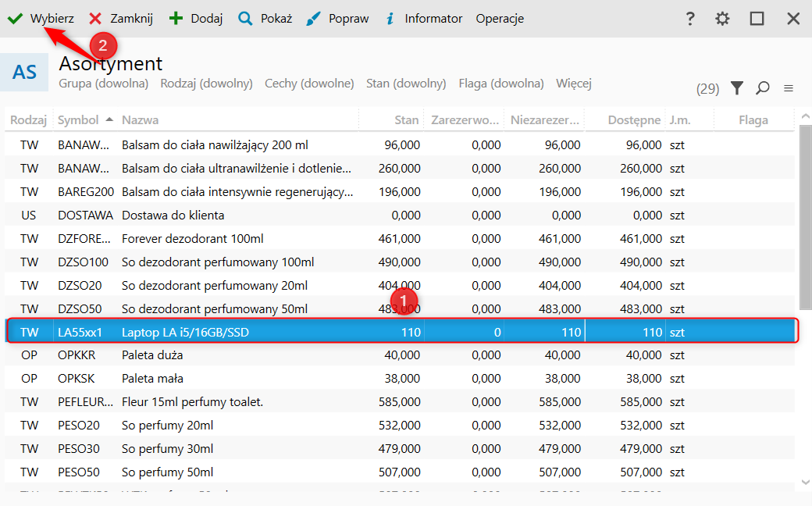Open help with the question mark icon
The height and width of the screenshot is (506, 812).
click(x=689, y=19)
